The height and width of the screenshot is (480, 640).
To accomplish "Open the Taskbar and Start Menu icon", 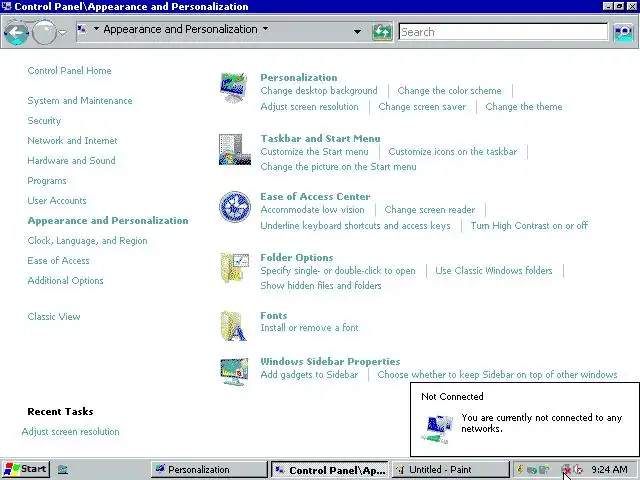I will tap(235, 149).
